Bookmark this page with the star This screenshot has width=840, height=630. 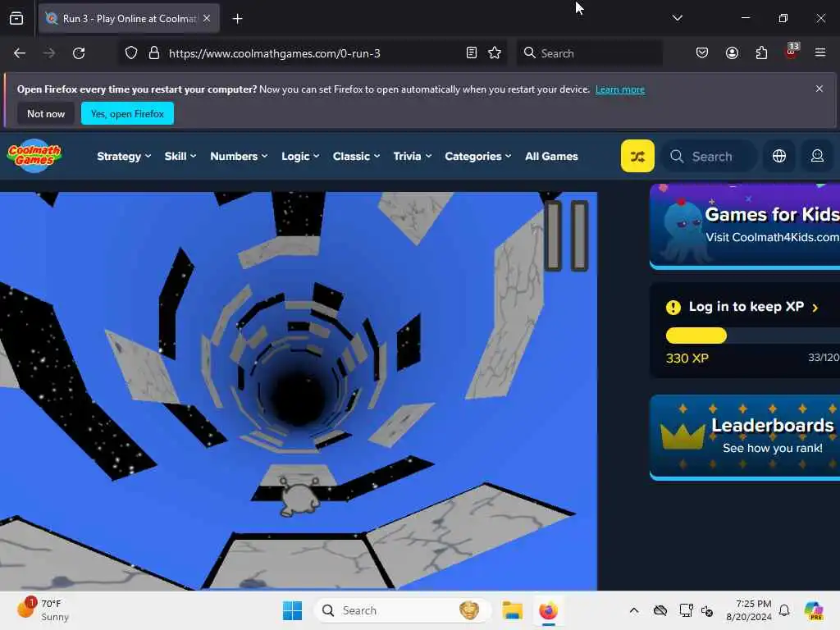point(495,53)
